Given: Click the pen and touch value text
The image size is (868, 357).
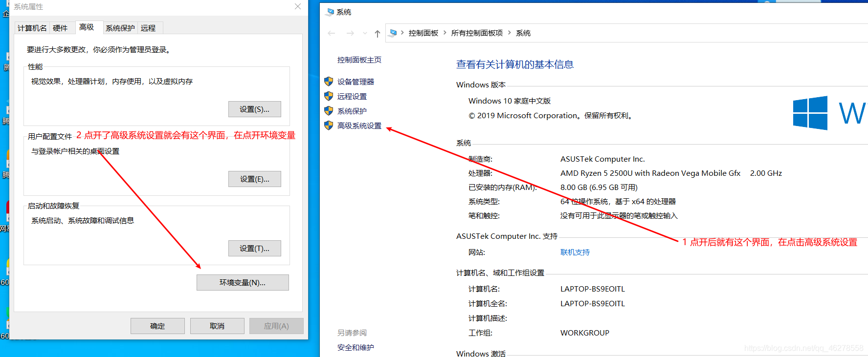Looking at the screenshot, I should pyautogui.click(x=619, y=216).
